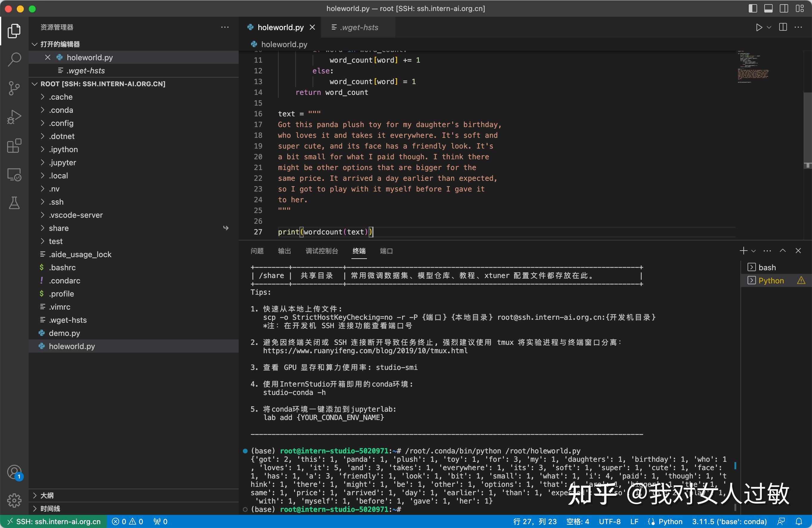Open the Search view

pos(14,59)
